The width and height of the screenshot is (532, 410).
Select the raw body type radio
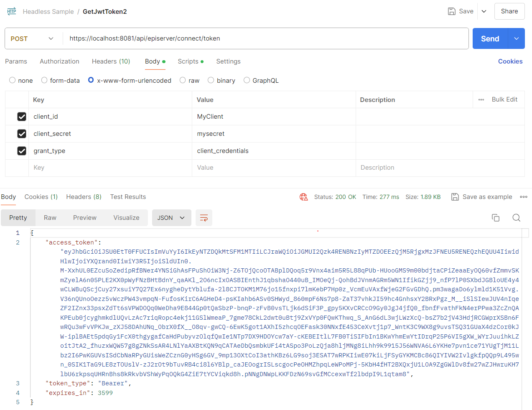tap(183, 80)
